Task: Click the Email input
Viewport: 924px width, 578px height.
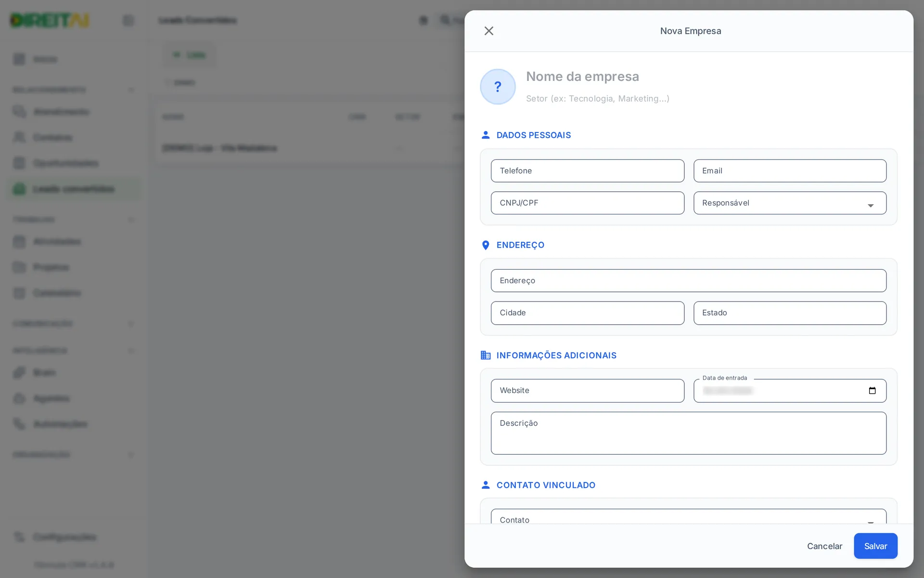Action: tap(790, 171)
